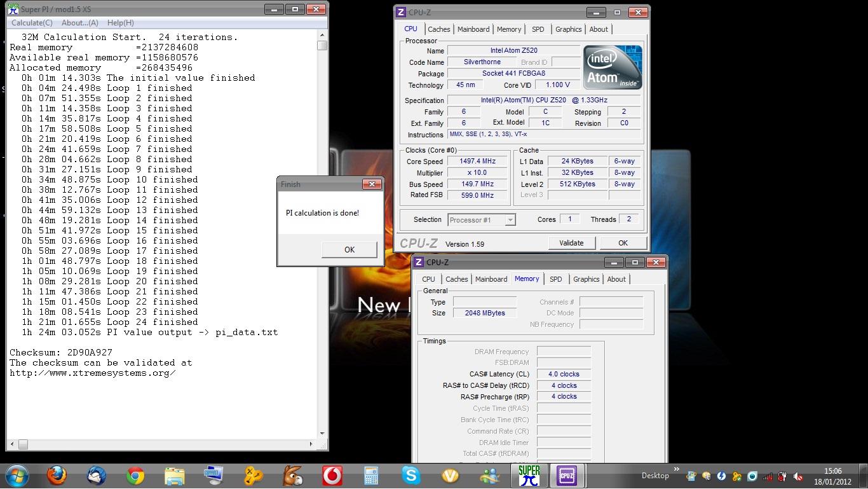This screenshot has height=489, width=868.
Task: Select SPD tab in upper CPU-Z window
Action: click(538, 29)
